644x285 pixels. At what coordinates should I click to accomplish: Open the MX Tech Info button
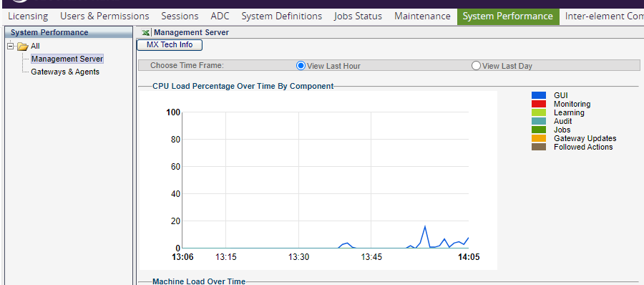point(170,45)
